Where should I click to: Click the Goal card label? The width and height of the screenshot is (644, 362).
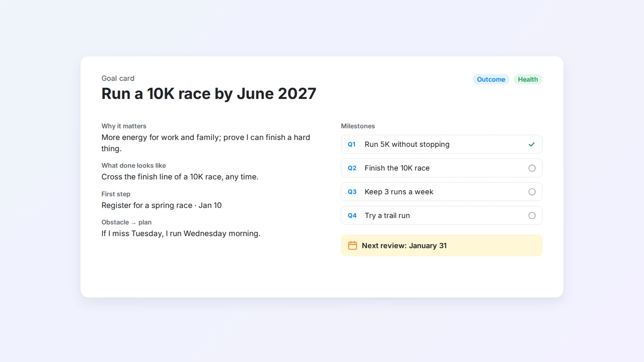point(118,78)
